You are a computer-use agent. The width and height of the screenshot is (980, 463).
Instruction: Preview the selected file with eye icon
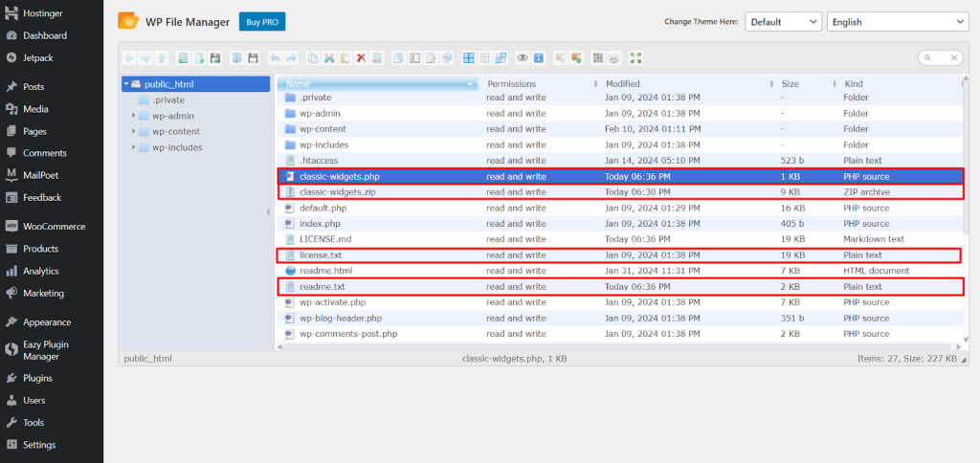point(522,58)
